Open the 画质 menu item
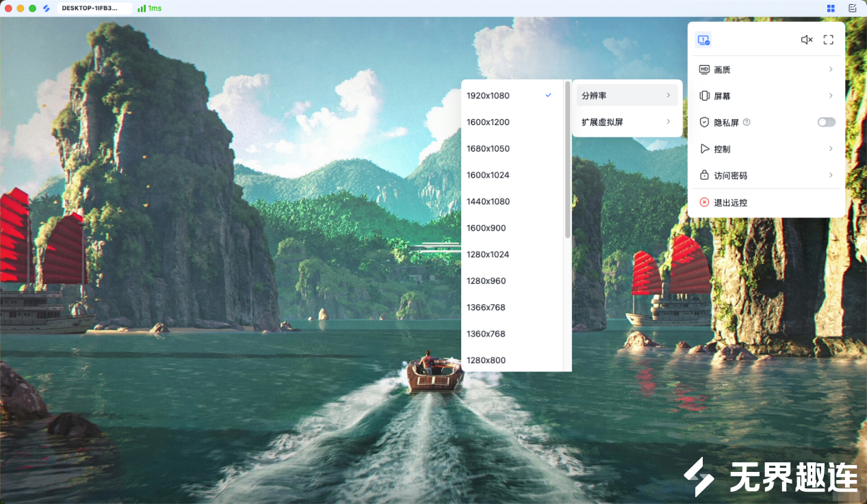 [766, 69]
